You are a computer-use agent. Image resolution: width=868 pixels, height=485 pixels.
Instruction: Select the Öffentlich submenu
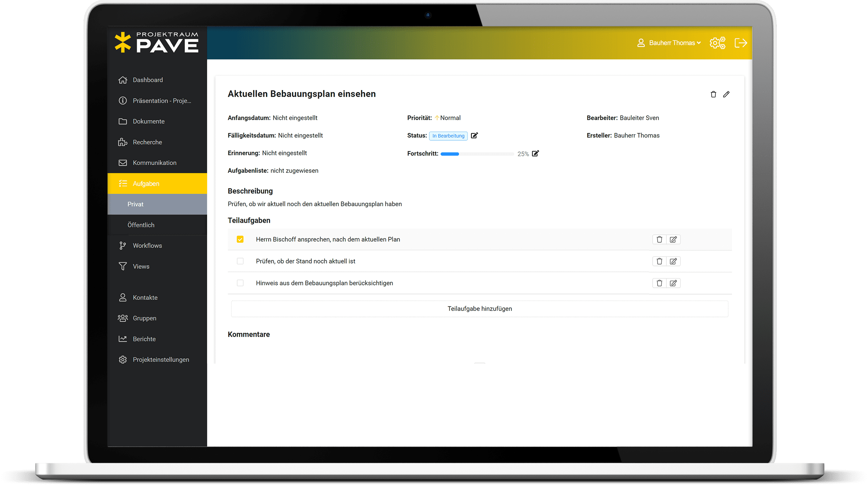coord(157,225)
